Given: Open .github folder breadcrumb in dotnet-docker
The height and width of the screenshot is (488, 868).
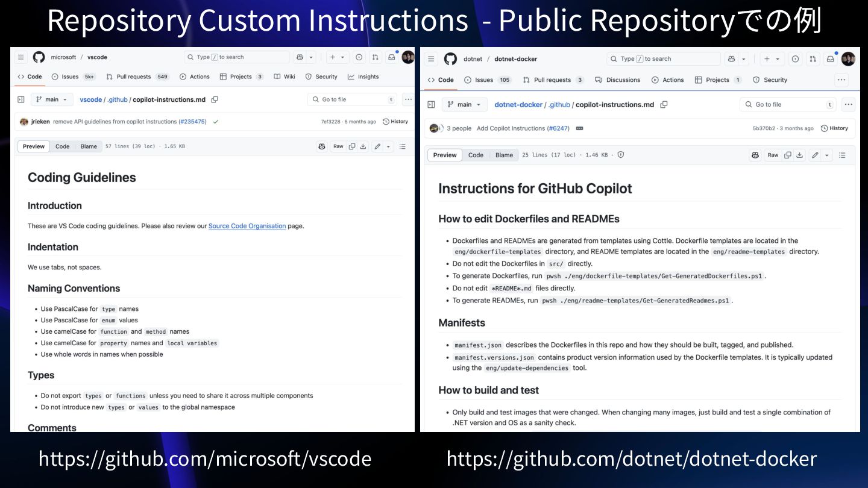Looking at the screenshot, I should pyautogui.click(x=559, y=104).
